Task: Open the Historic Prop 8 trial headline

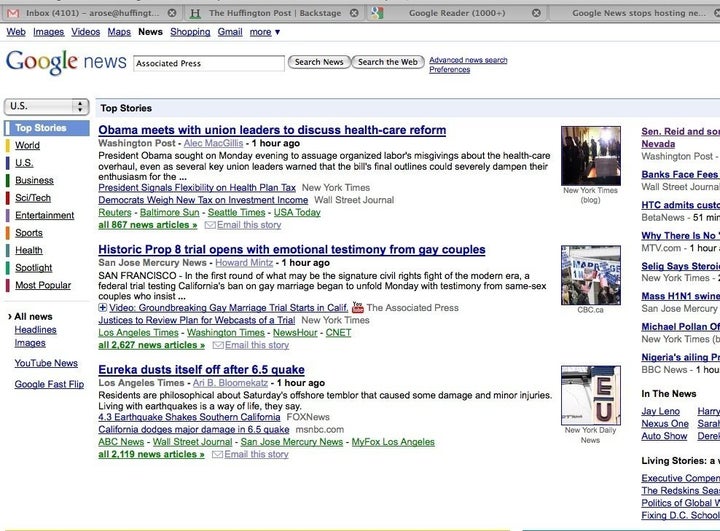Action: [x=292, y=249]
